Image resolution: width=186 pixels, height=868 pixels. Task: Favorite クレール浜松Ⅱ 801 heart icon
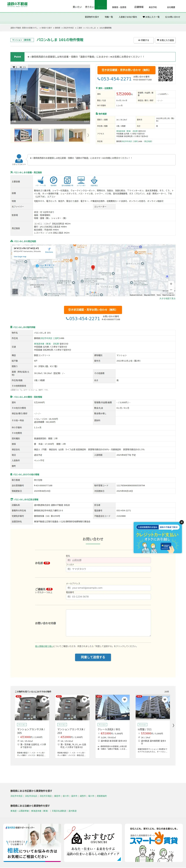(125, 699)
